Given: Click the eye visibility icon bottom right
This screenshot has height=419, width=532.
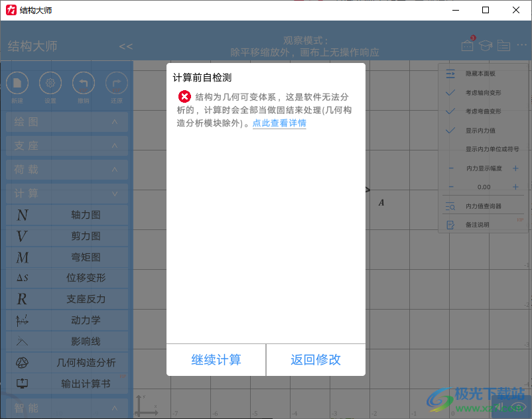Looking at the screenshot, I should [519, 407].
